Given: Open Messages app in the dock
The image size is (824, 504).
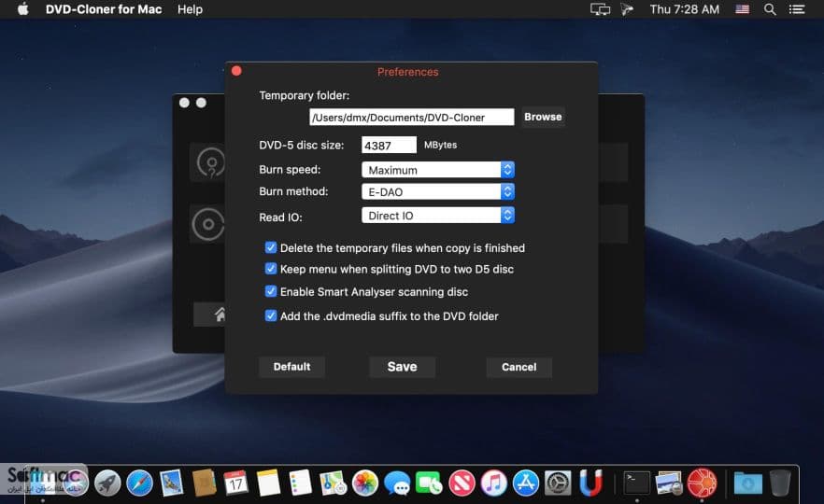Looking at the screenshot, I should pyautogui.click(x=397, y=483).
